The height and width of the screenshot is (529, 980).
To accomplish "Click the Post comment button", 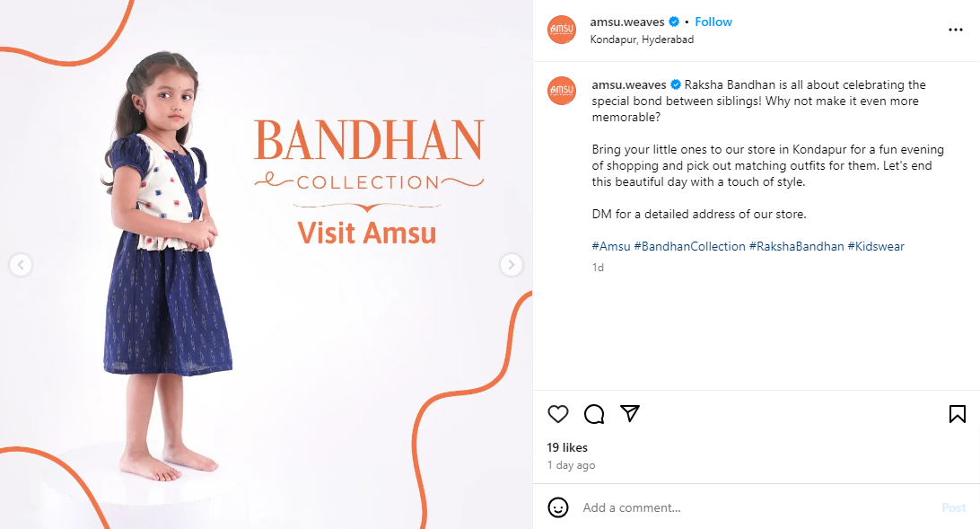I will pos(954,507).
